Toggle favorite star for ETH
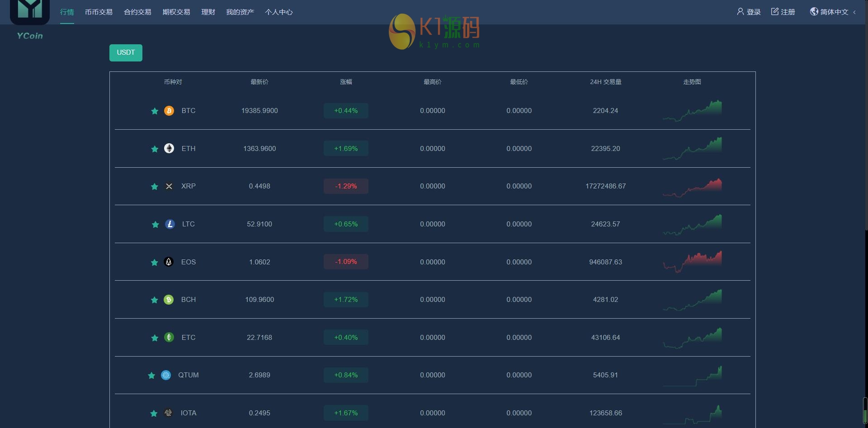Screen dimensions: 868x428 point(155,149)
